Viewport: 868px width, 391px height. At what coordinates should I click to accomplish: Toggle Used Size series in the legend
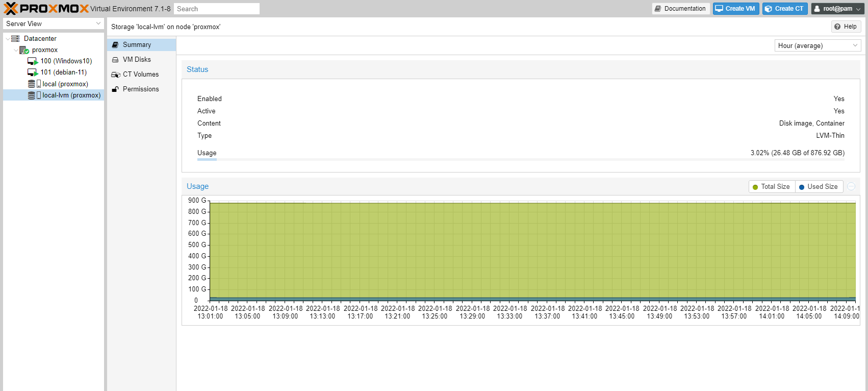pos(818,187)
